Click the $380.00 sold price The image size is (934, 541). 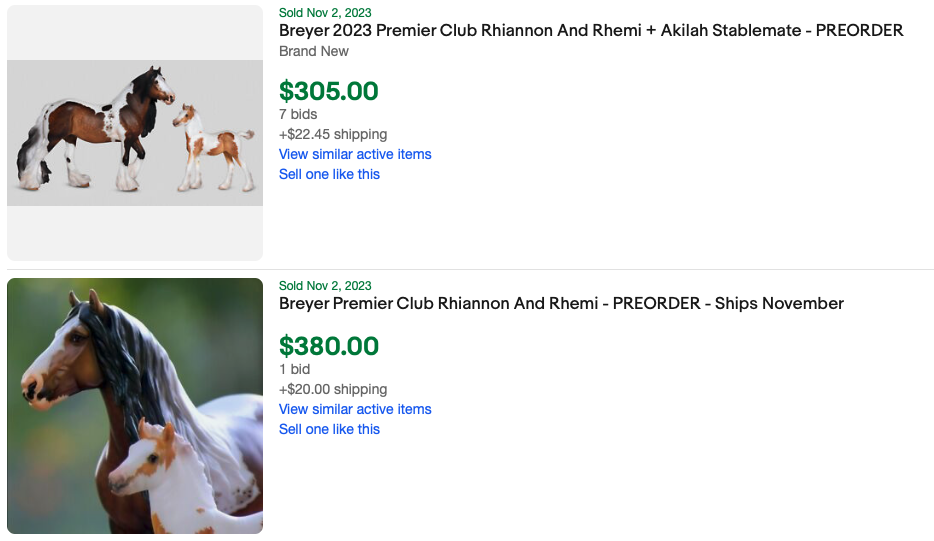pos(329,346)
